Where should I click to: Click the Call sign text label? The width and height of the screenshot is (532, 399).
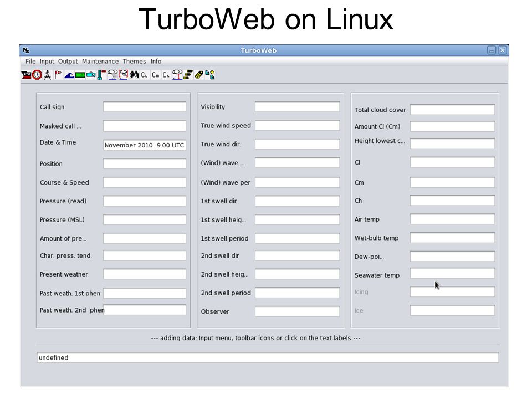(52, 107)
